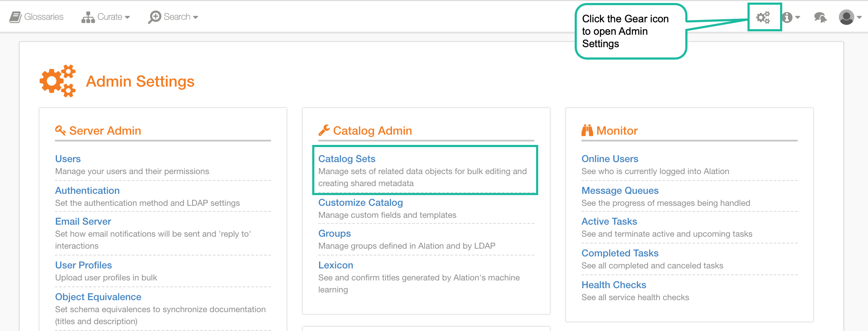
Task: Click 'See the progress of messages being handled'
Action: point(666,203)
